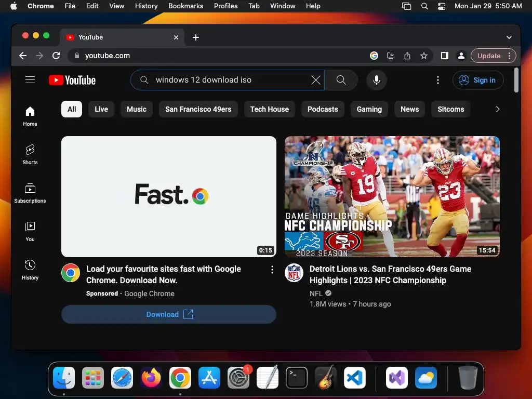Open macOS Control Center

tap(442, 6)
